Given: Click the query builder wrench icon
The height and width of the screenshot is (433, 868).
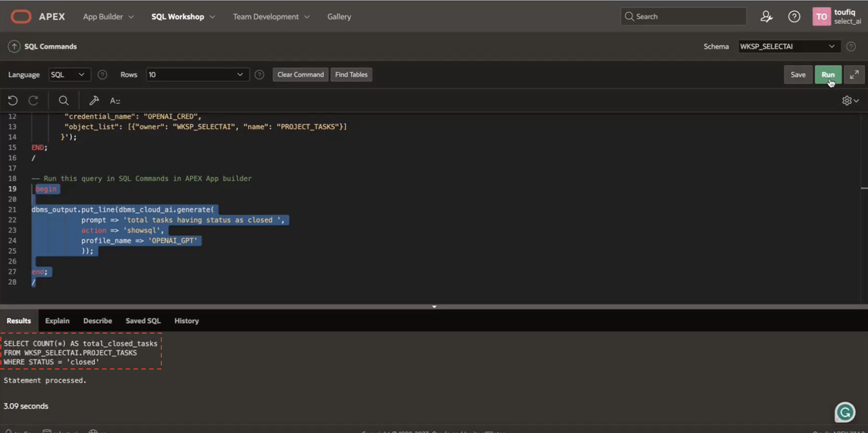Looking at the screenshot, I should pos(94,100).
